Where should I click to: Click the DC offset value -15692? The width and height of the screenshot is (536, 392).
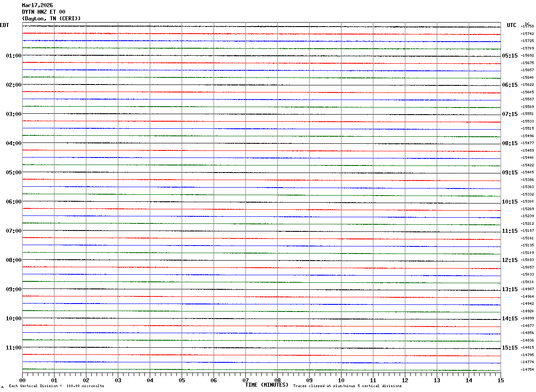pos(528,56)
